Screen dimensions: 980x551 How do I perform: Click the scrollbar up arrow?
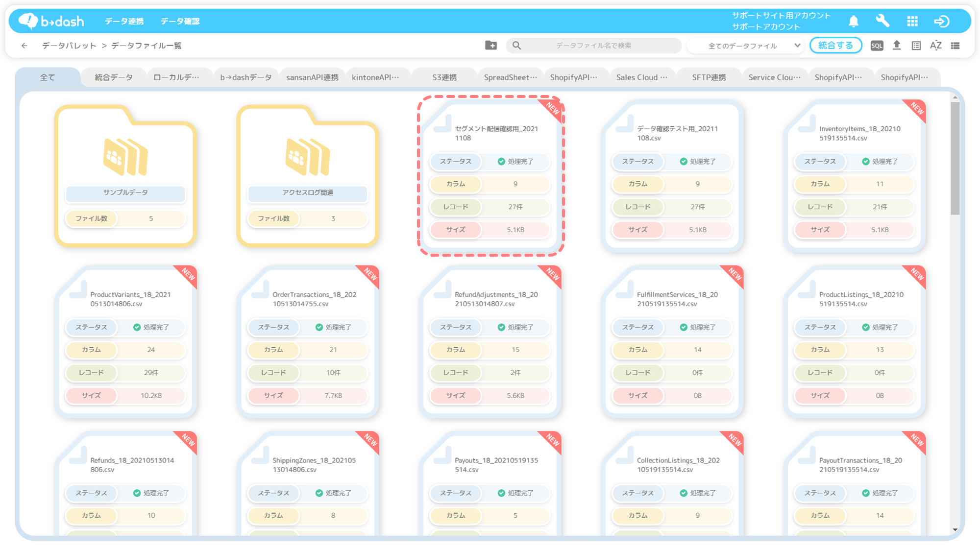[x=955, y=97]
